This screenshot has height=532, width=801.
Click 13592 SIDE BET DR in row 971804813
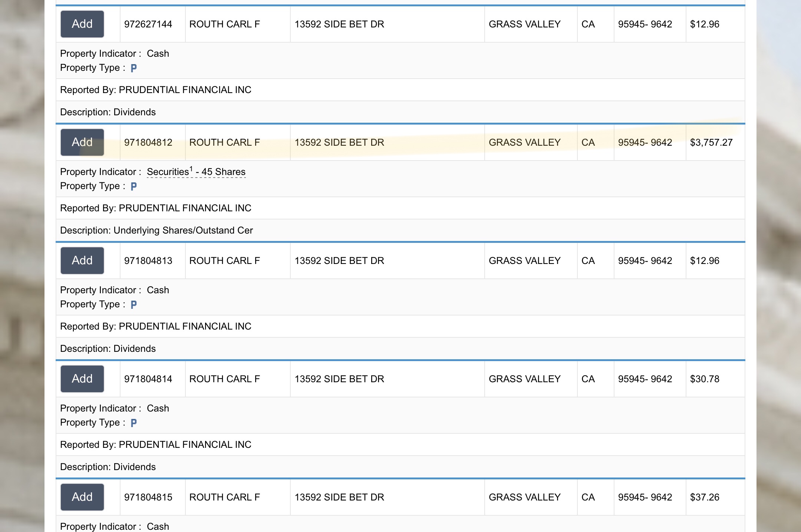point(339,261)
